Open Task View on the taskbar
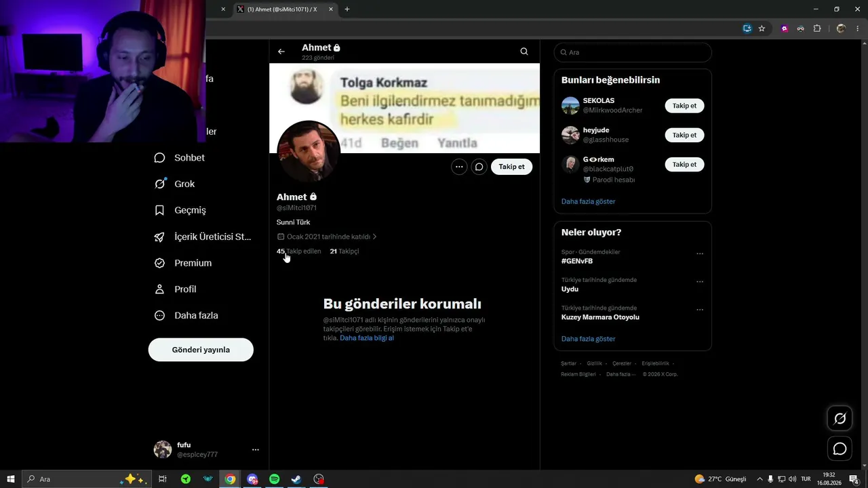This screenshot has height=488, width=868. 163,479
